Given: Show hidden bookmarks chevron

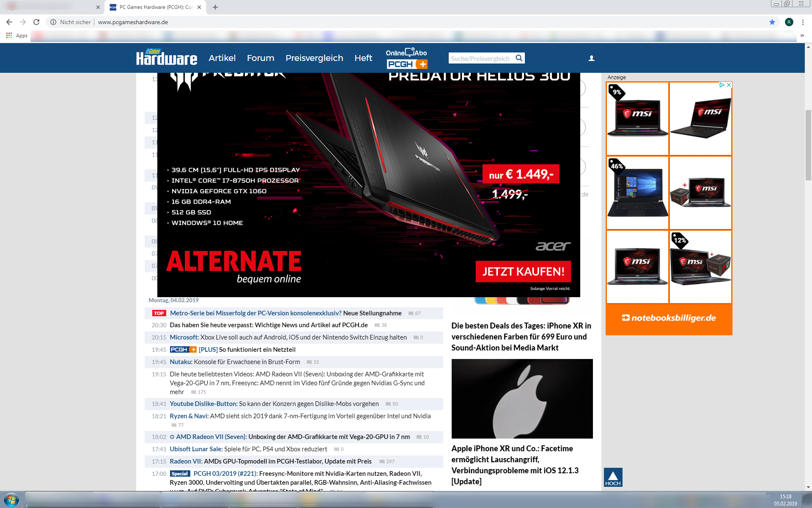Looking at the screenshot, I should [x=802, y=36].
